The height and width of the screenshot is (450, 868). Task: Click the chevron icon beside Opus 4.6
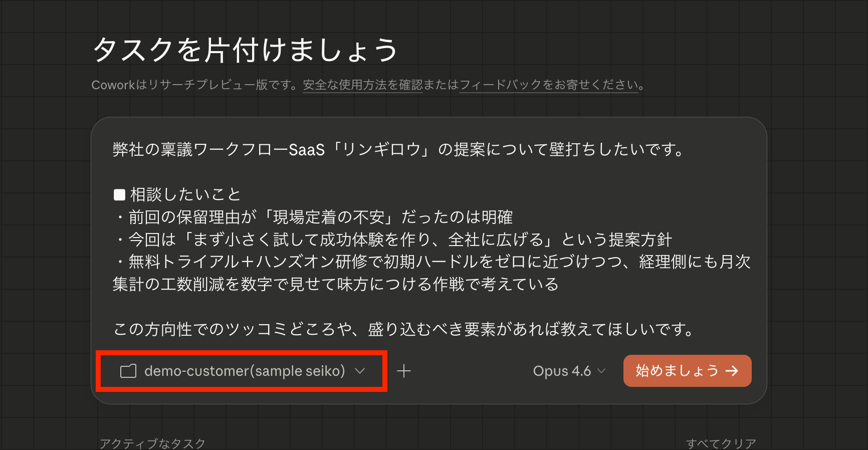click(601, 372)
